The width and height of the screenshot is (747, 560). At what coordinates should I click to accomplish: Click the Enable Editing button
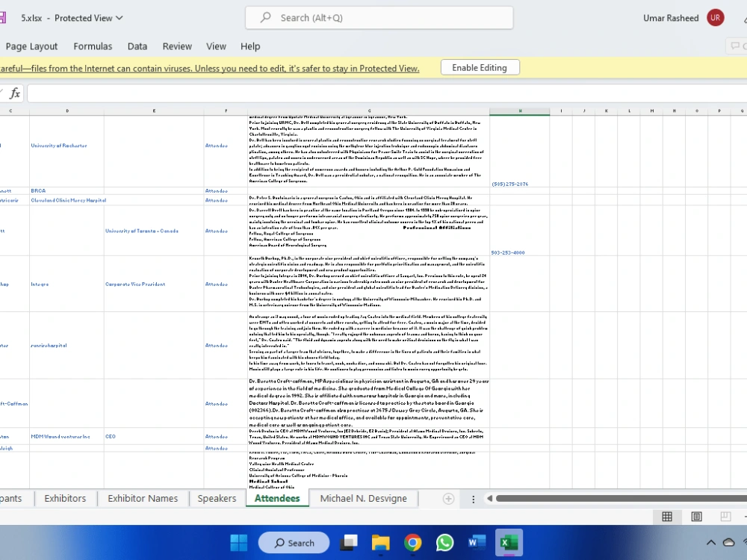click(480, 68)
